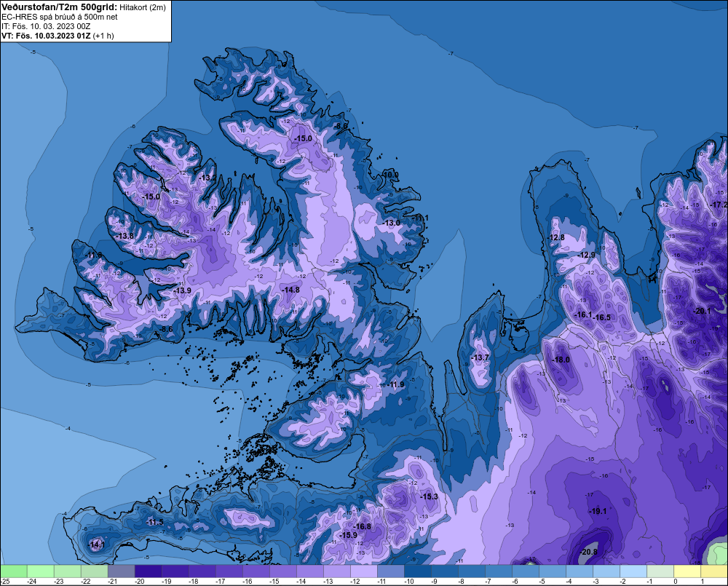Click the -20.8 temperature value
728x586 pixels.
click(x=588, y=552)
